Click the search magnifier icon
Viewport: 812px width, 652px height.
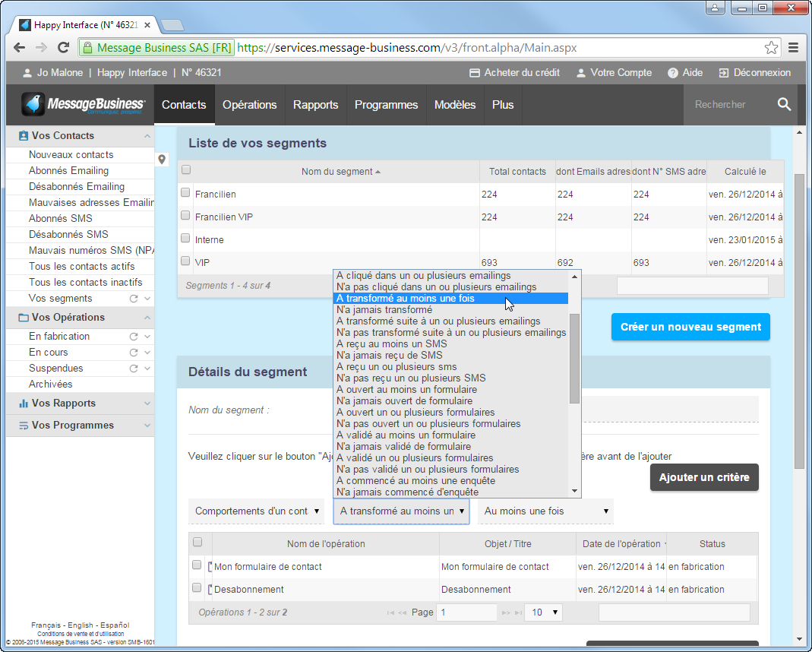(784, 104)
